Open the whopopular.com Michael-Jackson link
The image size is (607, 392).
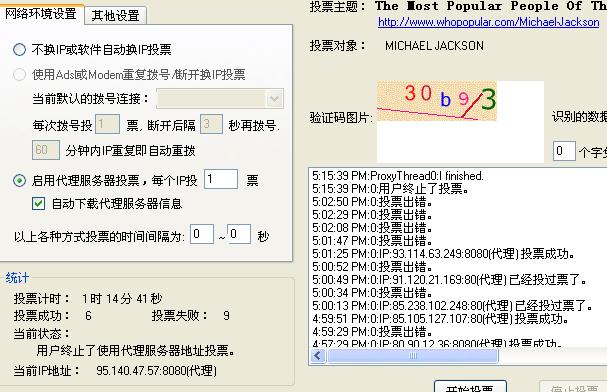click(x=489, y=22)
